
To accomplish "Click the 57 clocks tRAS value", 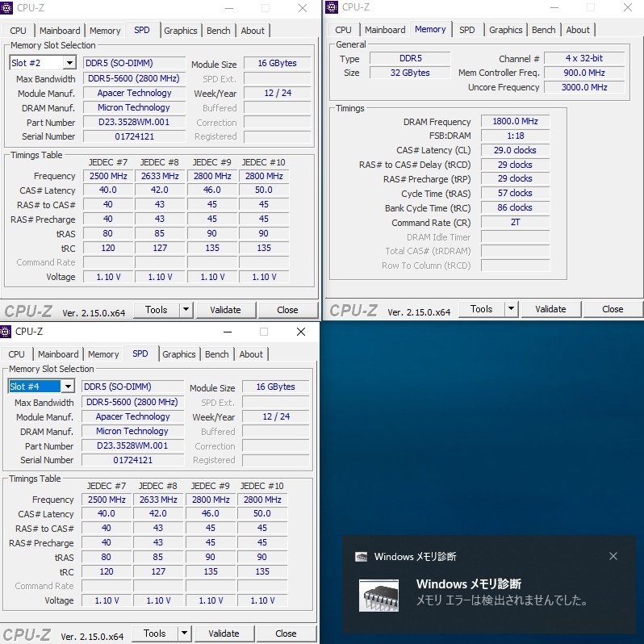I will (515, 193).
